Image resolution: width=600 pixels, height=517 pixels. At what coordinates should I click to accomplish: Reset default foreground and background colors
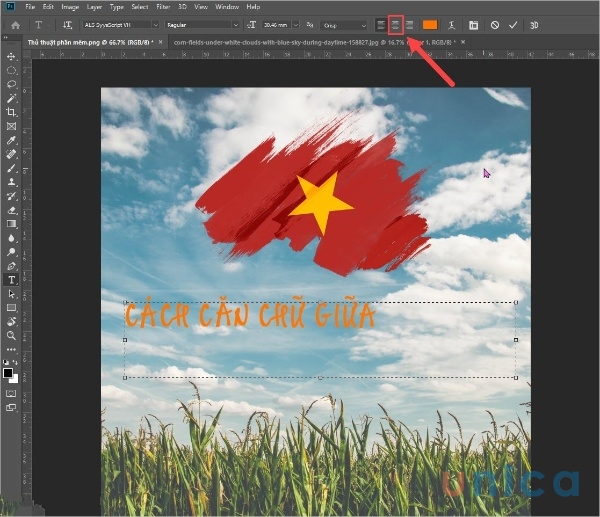click(x=6, y=362)
